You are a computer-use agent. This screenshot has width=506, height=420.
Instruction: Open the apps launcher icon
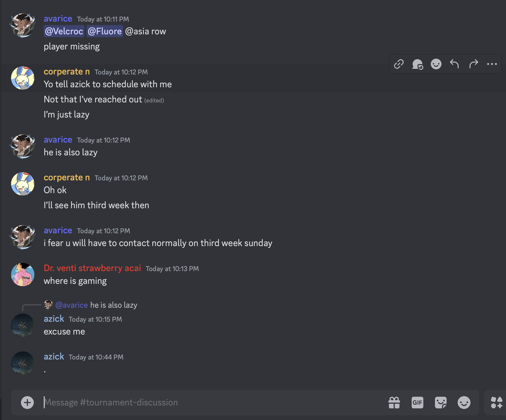pos(497,403)
